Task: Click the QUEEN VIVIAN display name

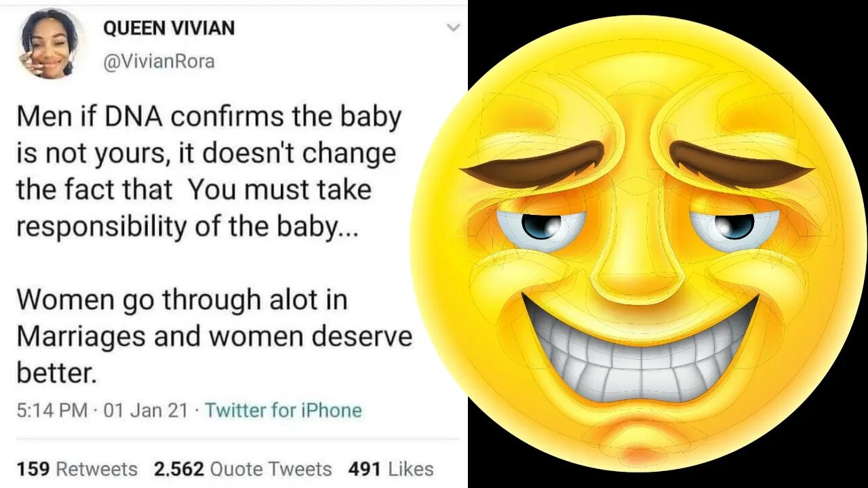Action: [x=169, y=28]
